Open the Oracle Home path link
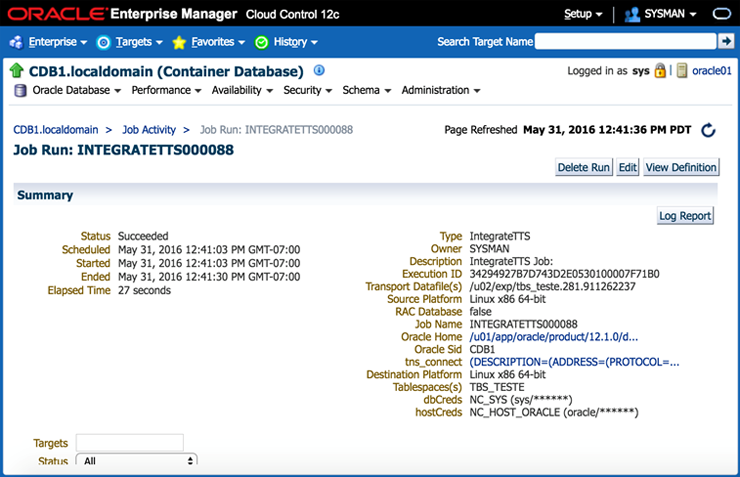This screenshot has width=740, height=477. [x=553, y=337]
